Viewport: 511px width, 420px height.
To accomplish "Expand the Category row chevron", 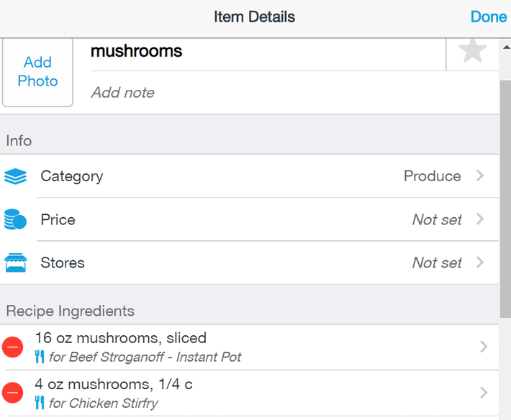I will (480, 175).
